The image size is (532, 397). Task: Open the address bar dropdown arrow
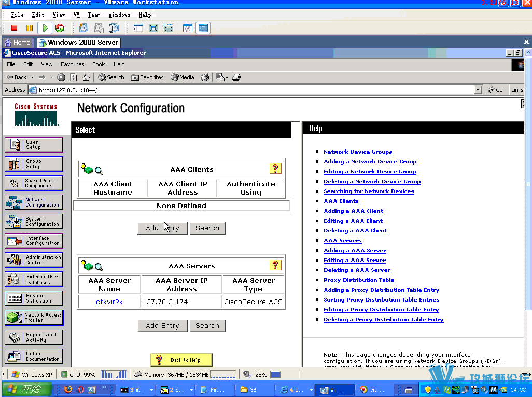pyautogui.click(x=478, y=90)
